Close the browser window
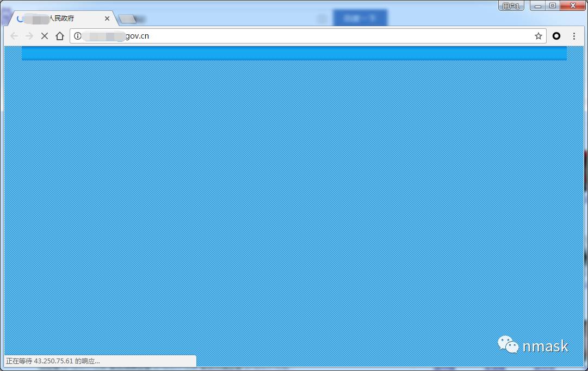 [x=572, y=6]
